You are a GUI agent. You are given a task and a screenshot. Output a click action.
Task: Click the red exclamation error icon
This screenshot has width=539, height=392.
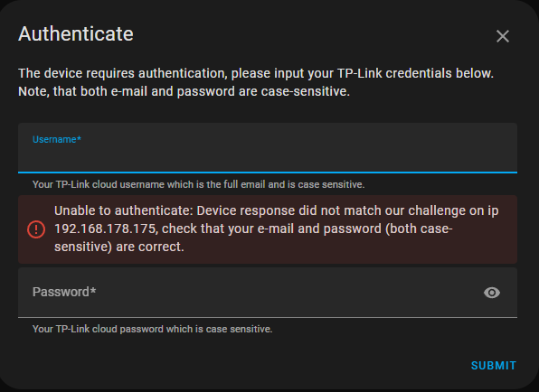pyautogui.click(x=36, y=229)
